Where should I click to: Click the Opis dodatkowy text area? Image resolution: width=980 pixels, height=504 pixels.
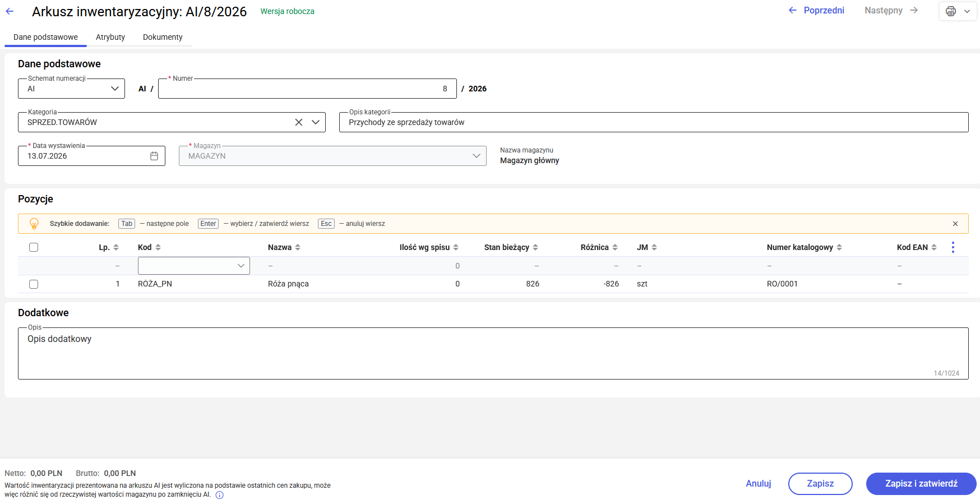pos(493,353)
